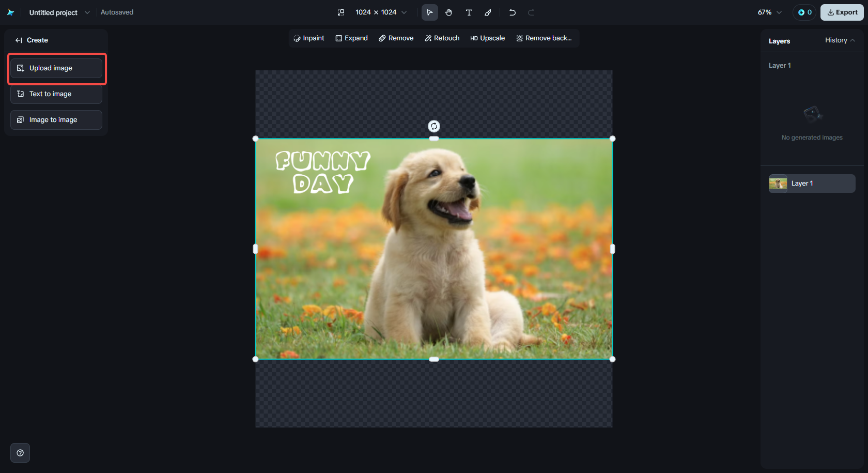Click the right edge resize handle
868x473 pixels.
click(x=613, y=249)
